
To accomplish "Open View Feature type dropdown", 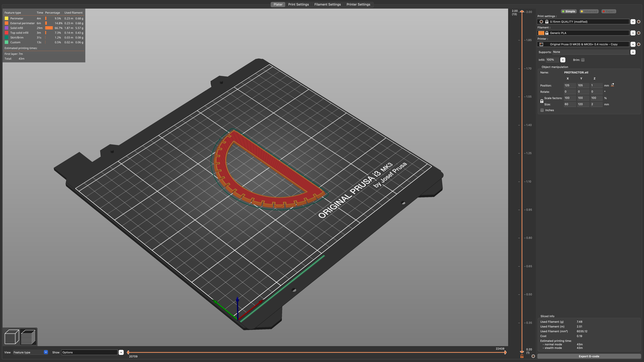I will pyautogui.click(x=30, y=352).
